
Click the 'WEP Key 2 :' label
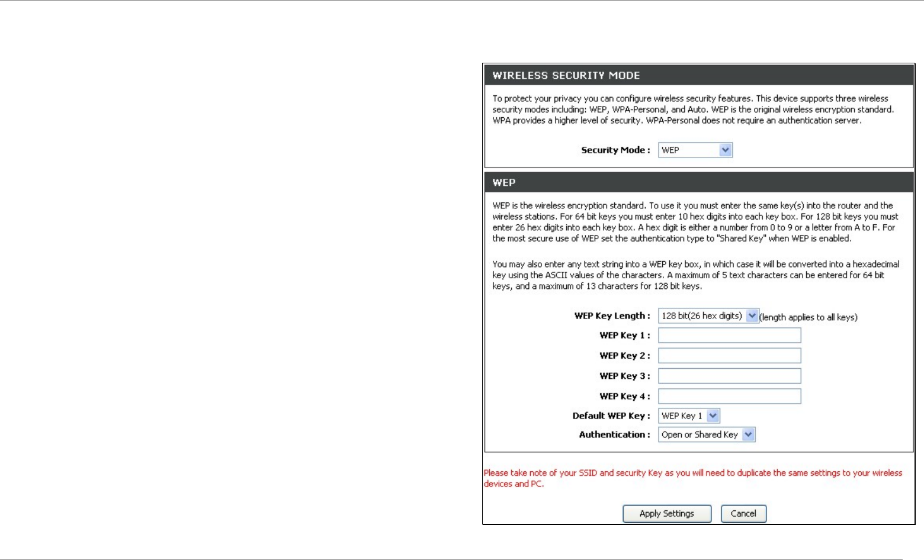pyautogui.click(x=625, y=356)
